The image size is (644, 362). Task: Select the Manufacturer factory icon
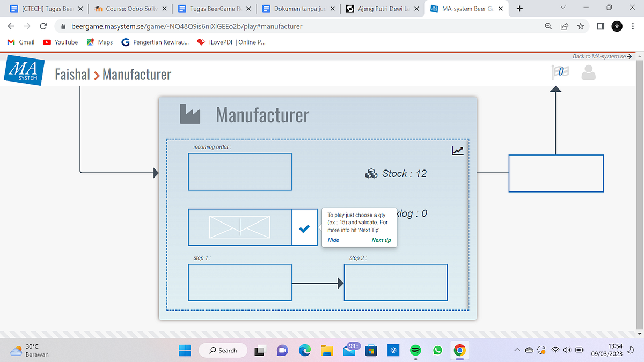click(191, 114)
